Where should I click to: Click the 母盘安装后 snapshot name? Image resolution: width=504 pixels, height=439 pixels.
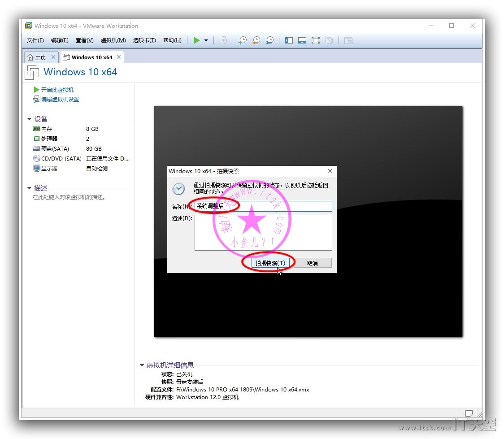[190, 382]
